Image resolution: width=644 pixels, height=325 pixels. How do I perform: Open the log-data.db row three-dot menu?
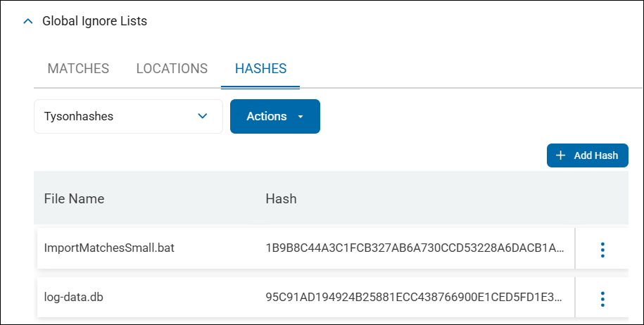tap(602, 298)
